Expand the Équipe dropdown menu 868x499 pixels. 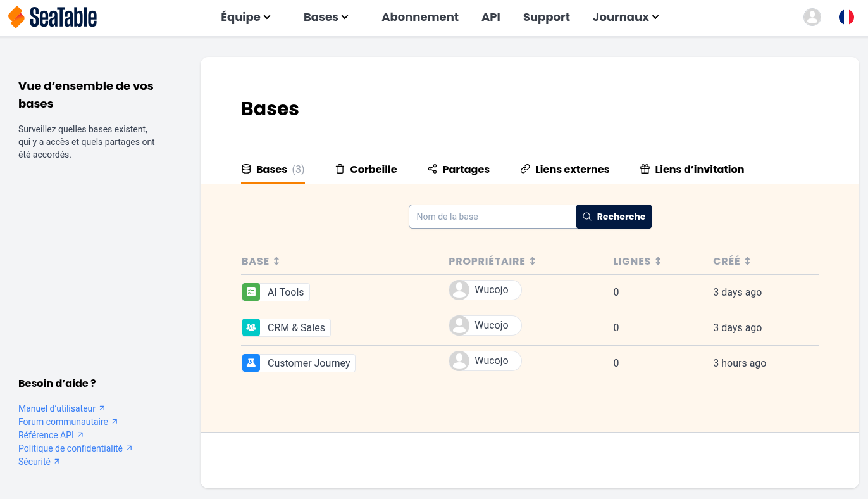pyautogui.click(x=245, y=17)
